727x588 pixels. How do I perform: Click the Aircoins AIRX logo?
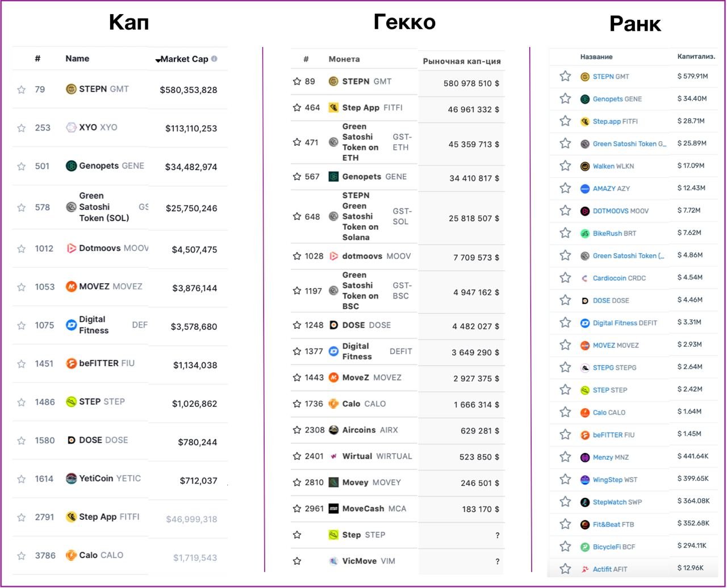click(334, 430)
